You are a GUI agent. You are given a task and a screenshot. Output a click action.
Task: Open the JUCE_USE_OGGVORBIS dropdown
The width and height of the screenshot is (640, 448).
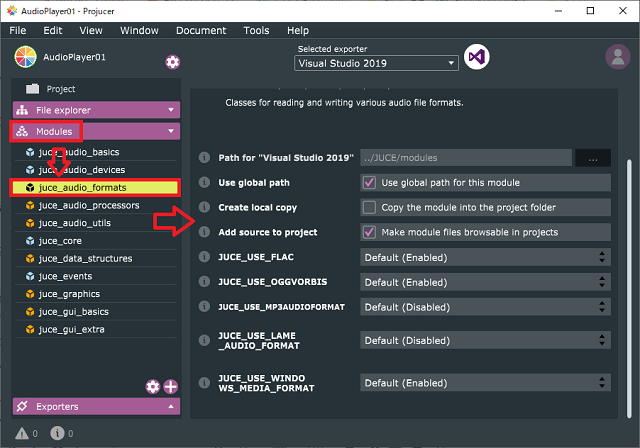(485, 282)
